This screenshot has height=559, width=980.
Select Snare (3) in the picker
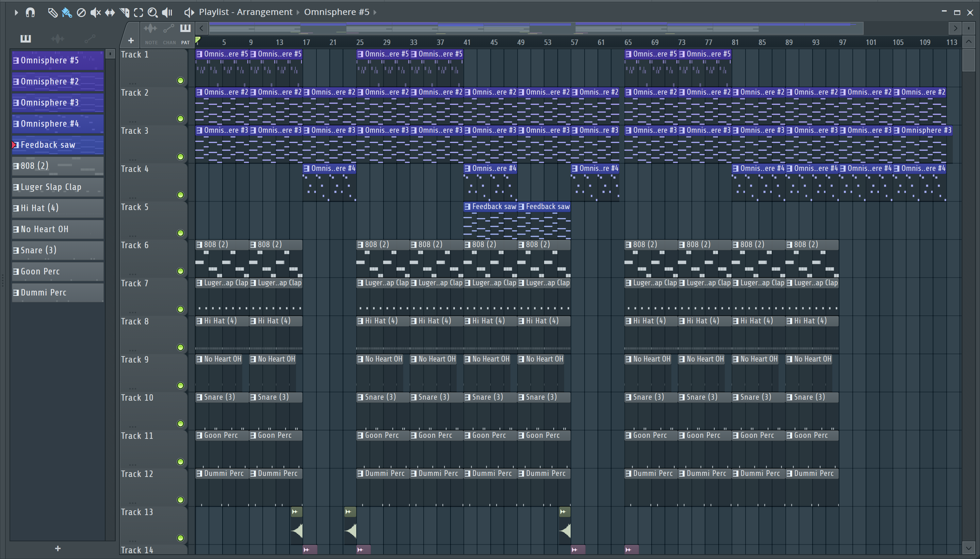click(x=58, y=251)
